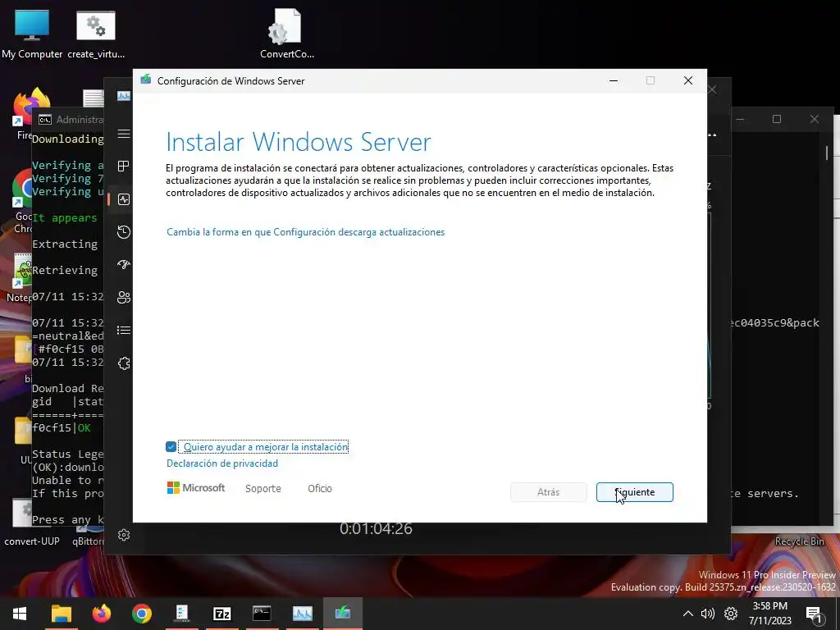
Task: Open My Computer desktop icon
Action: tap(32, 33)
